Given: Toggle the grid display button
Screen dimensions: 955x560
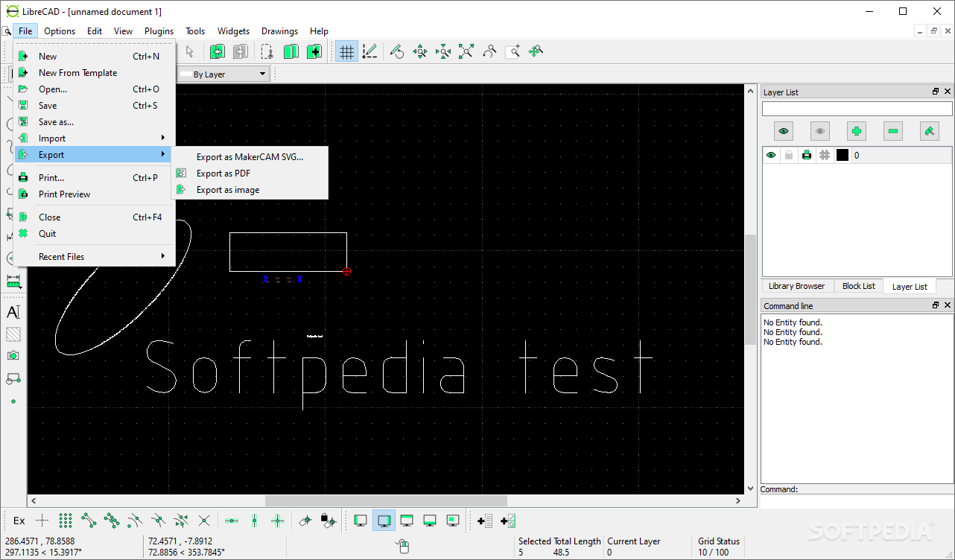Looking at the screenshot, I should pyautogui.click(x=346, y=51).
